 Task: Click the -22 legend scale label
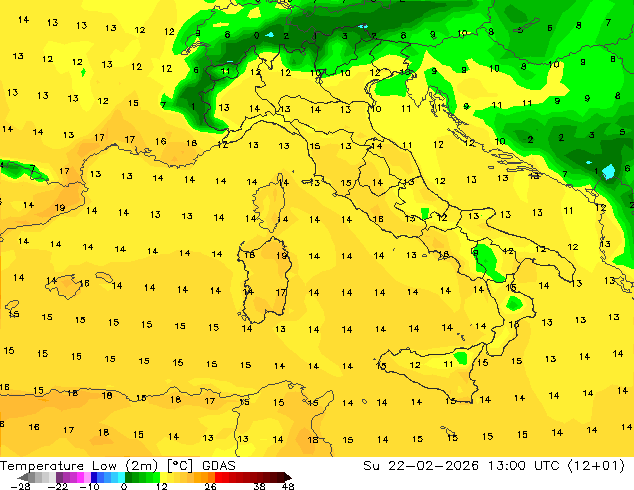58,486
